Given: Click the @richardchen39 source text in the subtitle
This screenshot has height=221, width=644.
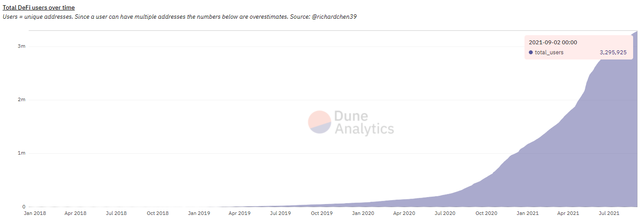Looking at the screenshot, I should point(334,16).
